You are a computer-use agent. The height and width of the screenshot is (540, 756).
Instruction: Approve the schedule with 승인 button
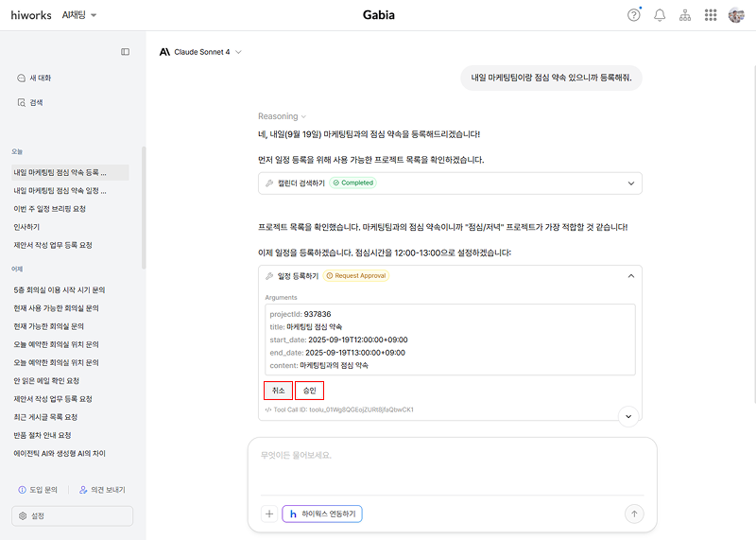point(309,390)
